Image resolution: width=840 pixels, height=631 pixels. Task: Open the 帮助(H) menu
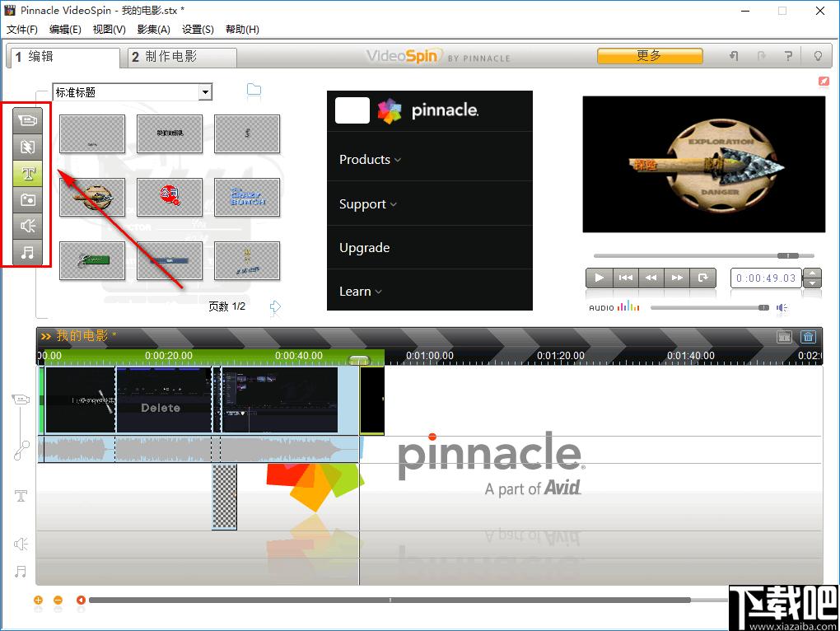pyautogui.click(x=242, y=30)
